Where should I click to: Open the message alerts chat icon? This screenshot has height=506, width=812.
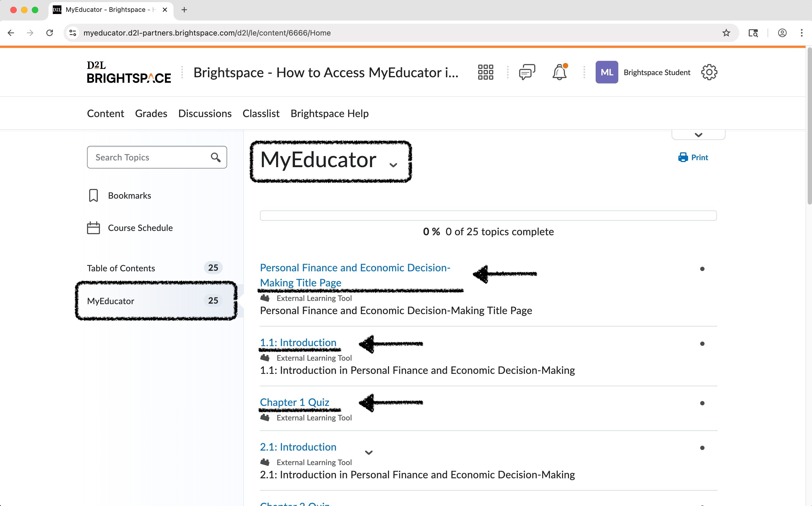point(527,72)
